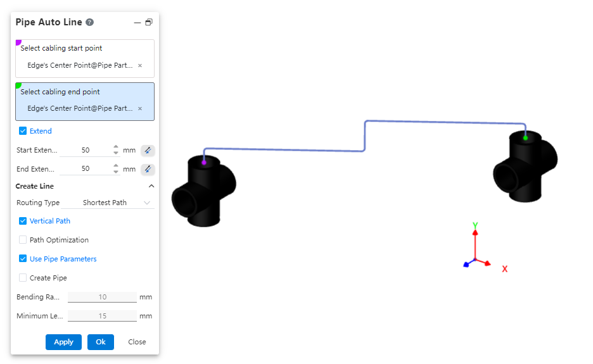Open the Routing Type dropdown

117,203
